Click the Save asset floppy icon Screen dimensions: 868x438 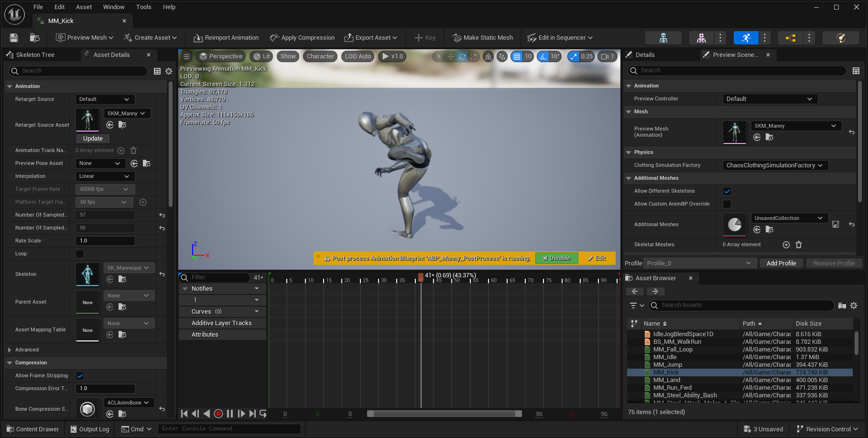[x=14, y=38]
